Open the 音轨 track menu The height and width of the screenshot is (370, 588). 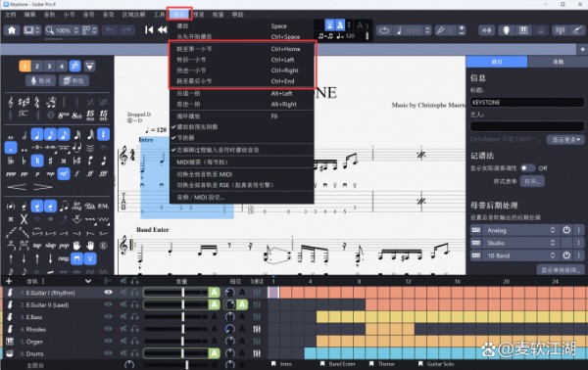[50, 15]
